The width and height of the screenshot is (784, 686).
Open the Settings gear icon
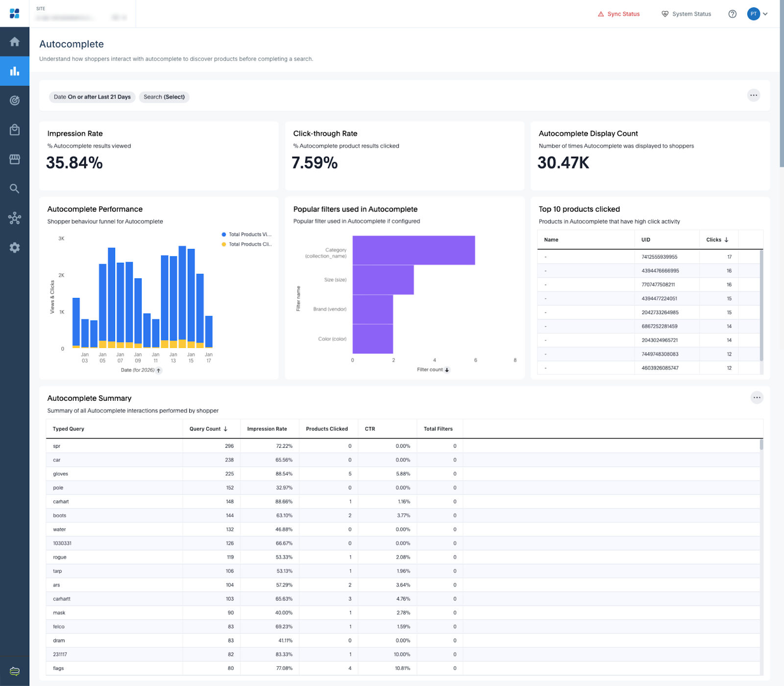[x=15, y=247]
